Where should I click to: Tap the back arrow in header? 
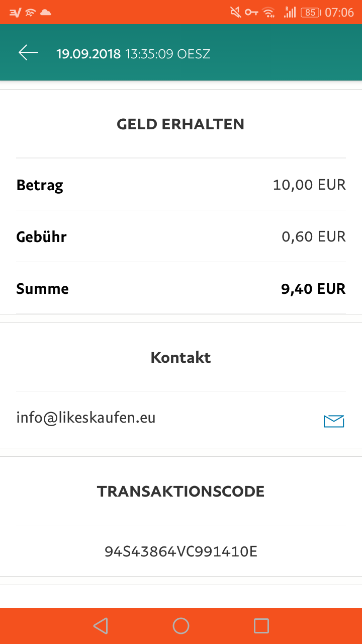coord(28,53)
